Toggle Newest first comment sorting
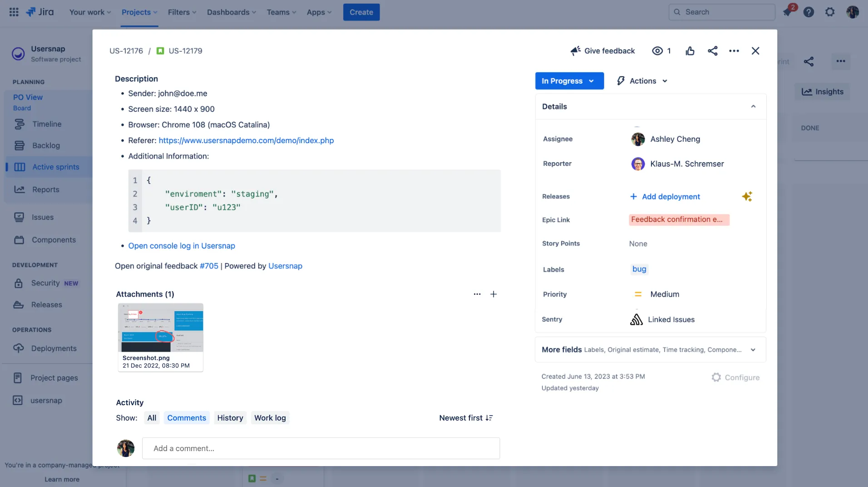Viewport: 868px width, 487px height. (x=466, y=417)
